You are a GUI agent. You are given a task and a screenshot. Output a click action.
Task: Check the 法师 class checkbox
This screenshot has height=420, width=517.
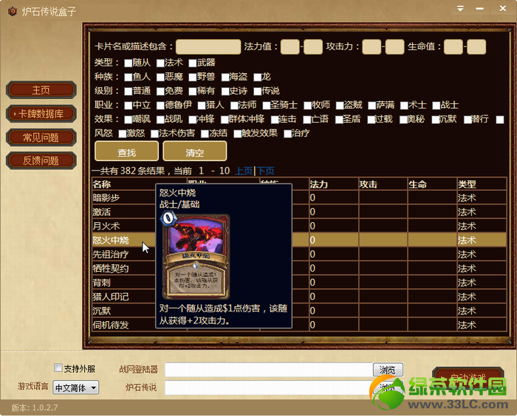pos(234,106)
